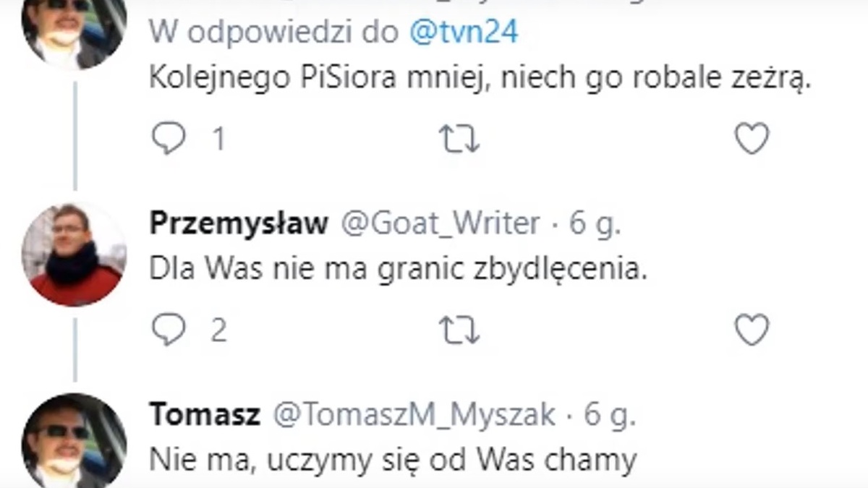Open the Przemysław display name

239,224
